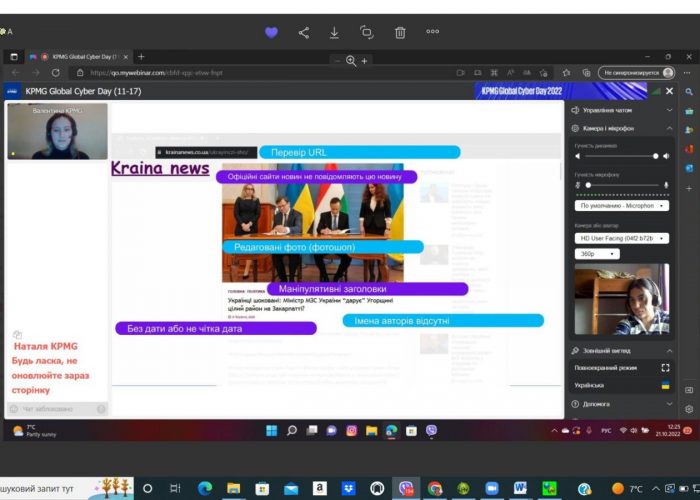The height and width of the screenshot is (500, 700).
Task: Open Microsoft Word on the bottom taskbar
Action: point(520,488)
